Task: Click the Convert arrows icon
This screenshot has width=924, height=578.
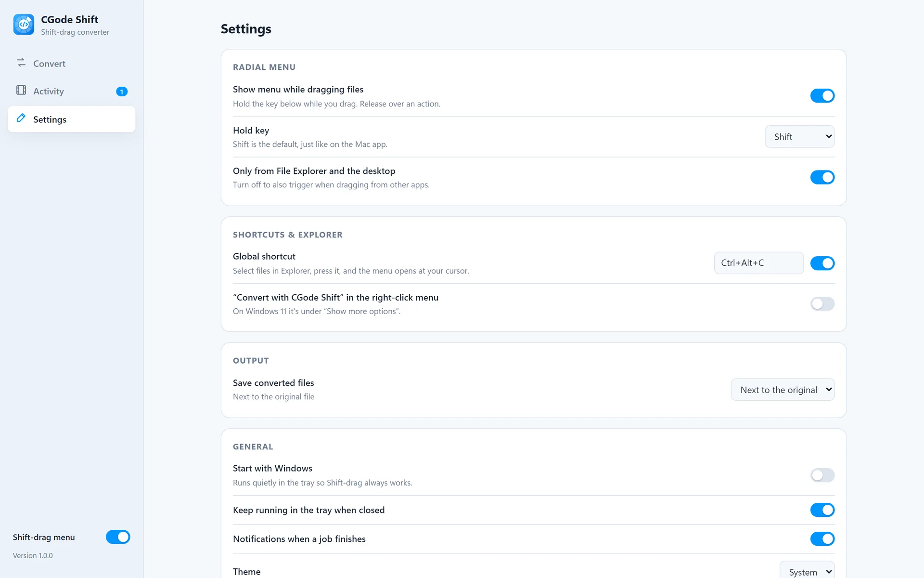Action: click(x=21, y=63)
